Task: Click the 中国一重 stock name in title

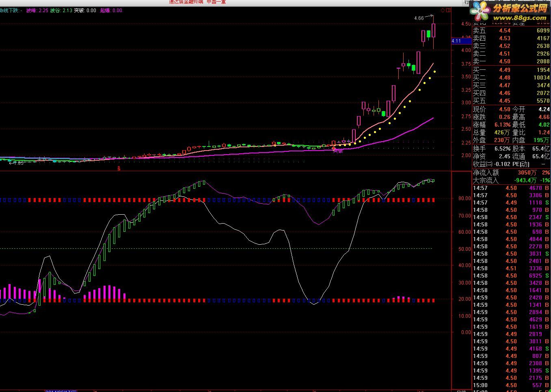Action: (x=216, y=2)
